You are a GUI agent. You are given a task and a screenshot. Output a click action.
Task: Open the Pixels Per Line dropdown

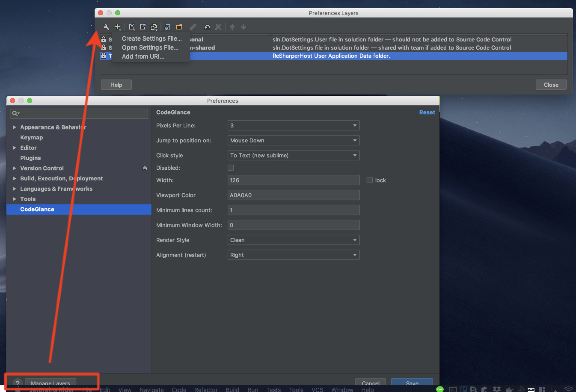click(x=293, y=125)
